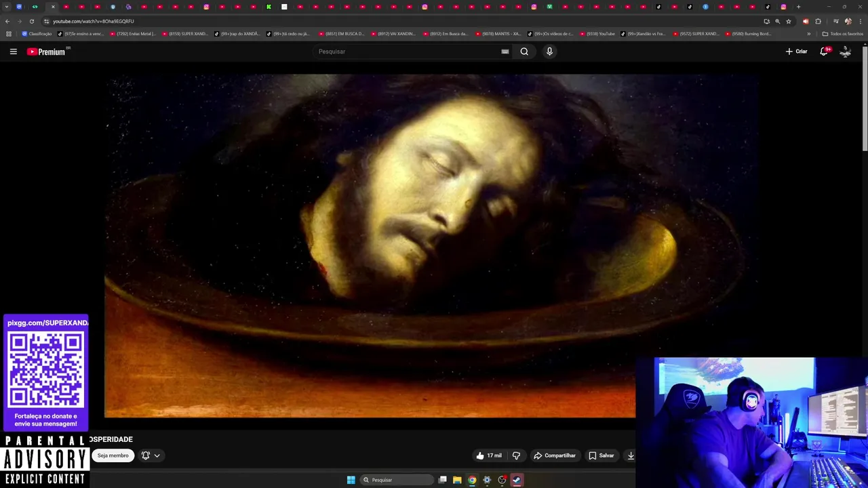
Task: Switch to the purple Twitch-like tab
Action: [128, 7]
